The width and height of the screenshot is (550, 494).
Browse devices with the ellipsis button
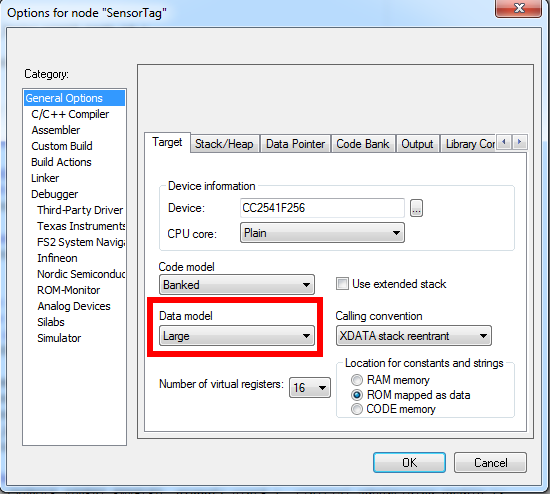tap(416, 208)
